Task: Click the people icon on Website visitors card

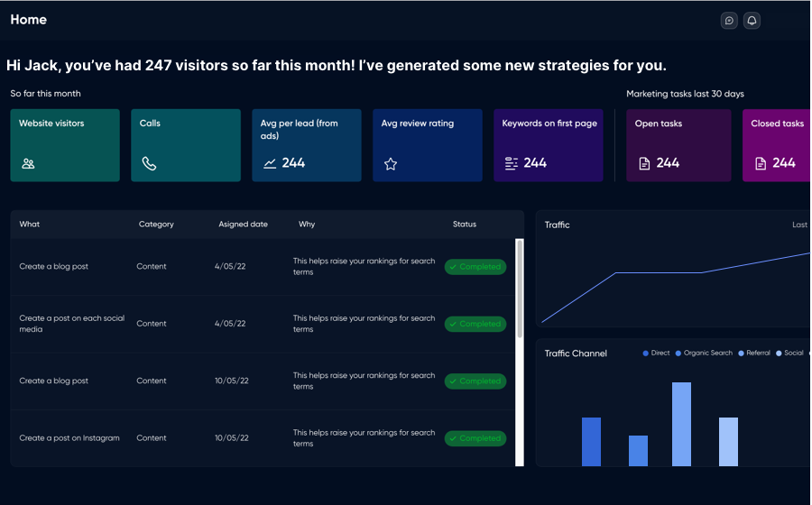Action: [28, 164]
